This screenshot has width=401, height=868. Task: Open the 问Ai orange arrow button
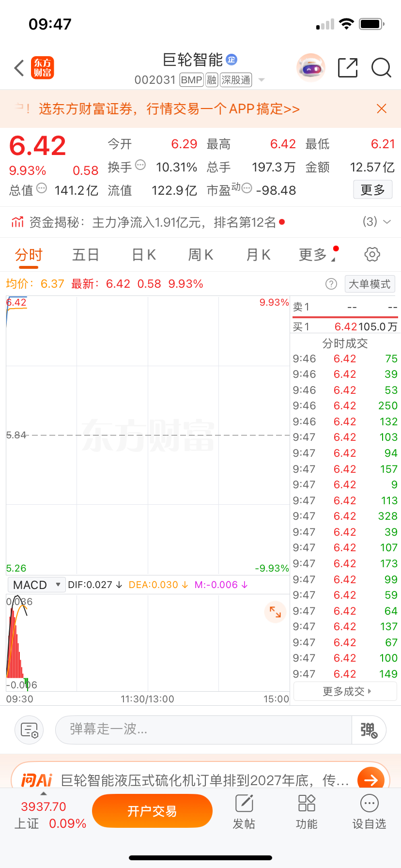tap(371, 780)
